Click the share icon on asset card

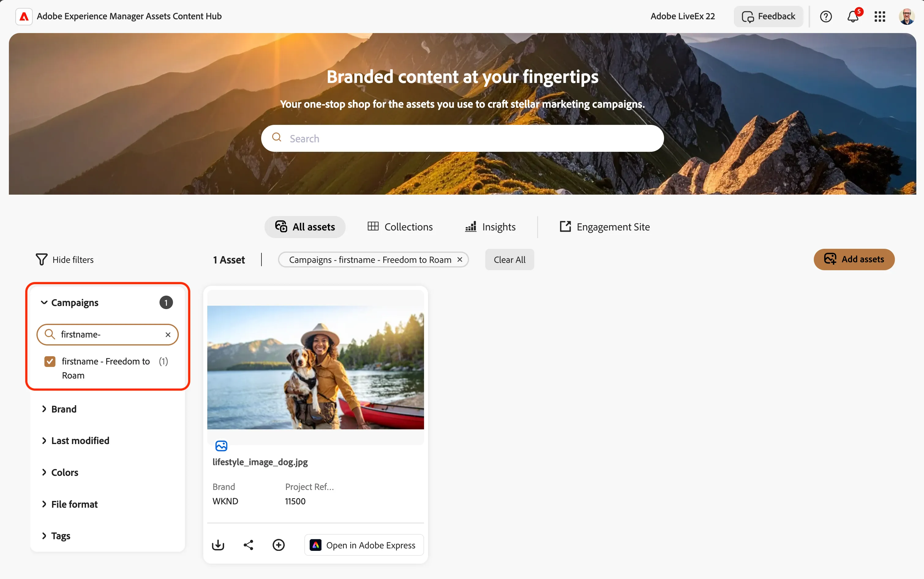coord(248,545)
